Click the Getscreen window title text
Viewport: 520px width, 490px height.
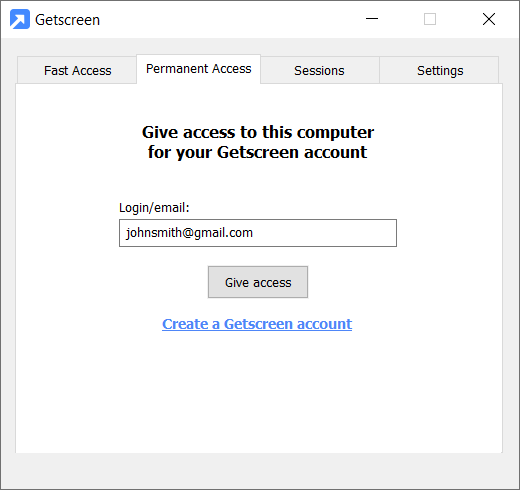click(68, 20)
